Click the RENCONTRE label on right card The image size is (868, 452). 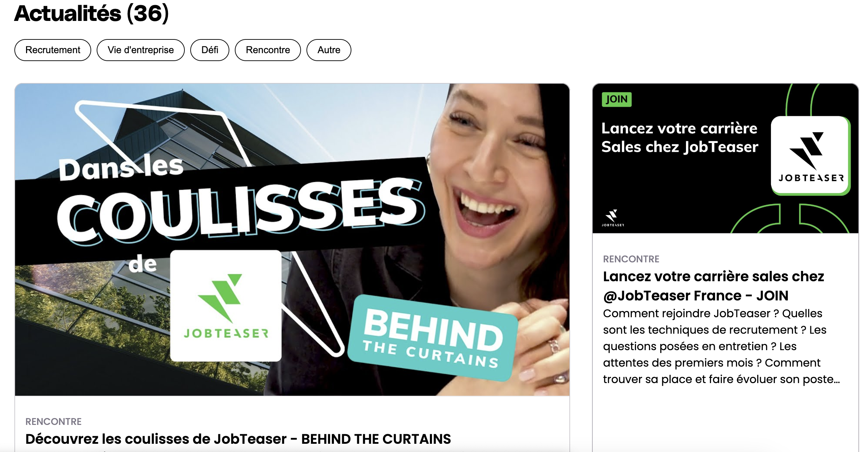coord(631,259)
